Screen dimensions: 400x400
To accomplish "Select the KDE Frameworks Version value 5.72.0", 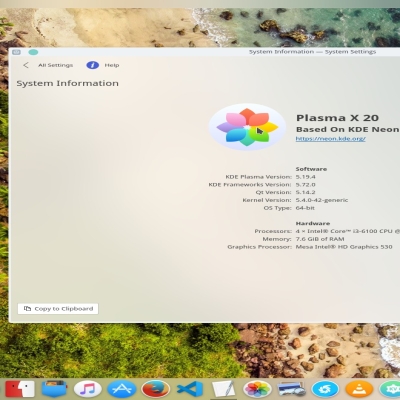I will pyautogui.click(x=305, y=185).
